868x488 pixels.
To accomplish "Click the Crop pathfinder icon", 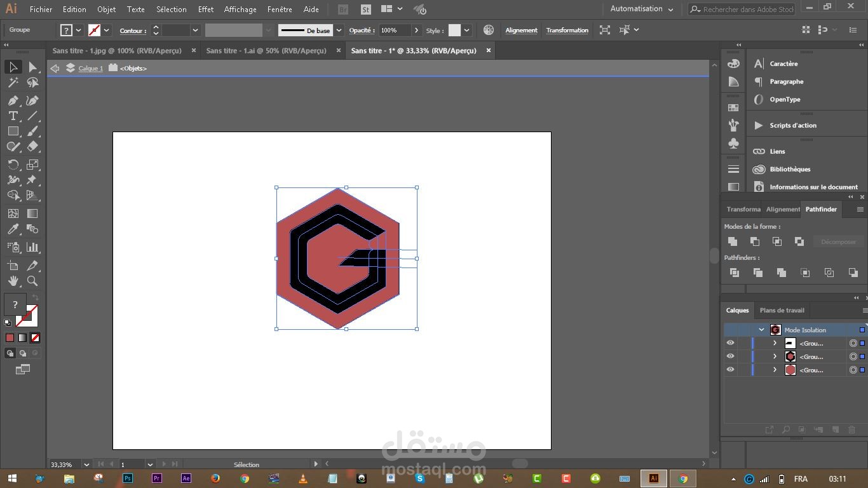I will [x=805, y=273].
